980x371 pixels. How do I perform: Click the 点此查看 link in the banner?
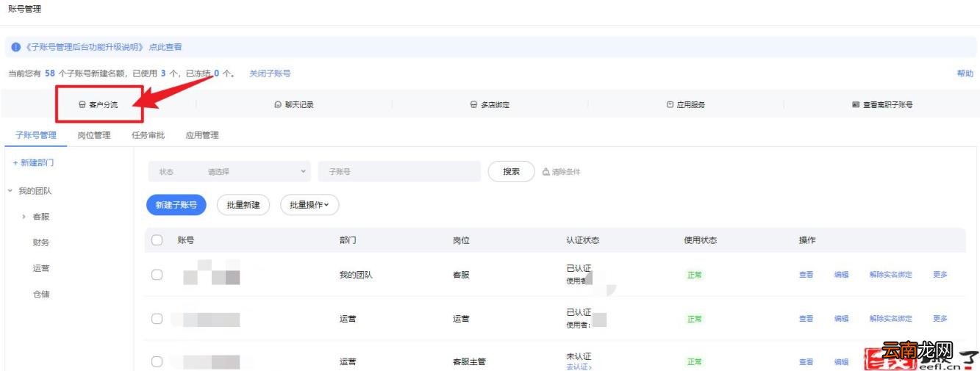coord(165,47)
